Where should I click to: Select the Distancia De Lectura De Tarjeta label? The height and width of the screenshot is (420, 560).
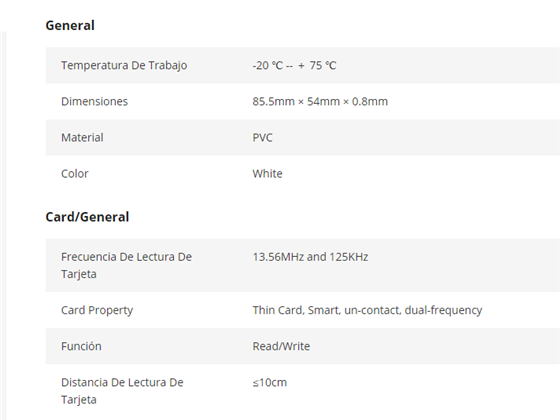pos(122,391)
